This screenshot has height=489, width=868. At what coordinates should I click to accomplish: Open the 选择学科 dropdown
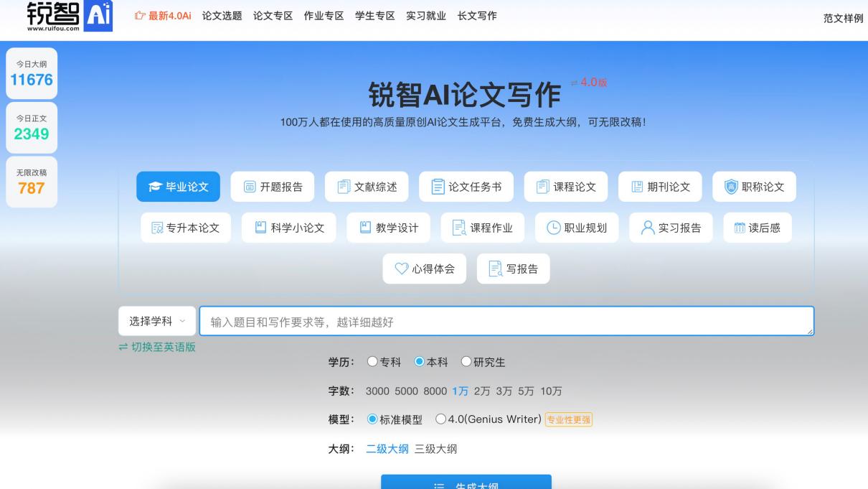tap(157, 321)
